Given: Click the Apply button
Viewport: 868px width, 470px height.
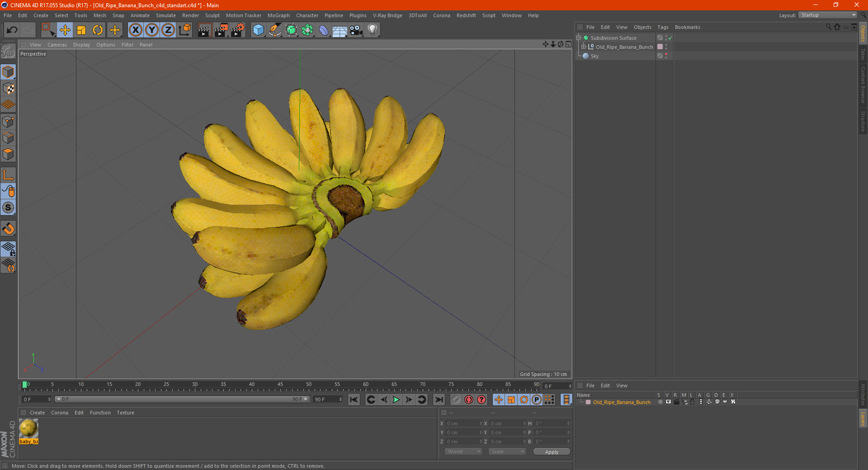Looking at the screenshot, I should click(552, 452).
